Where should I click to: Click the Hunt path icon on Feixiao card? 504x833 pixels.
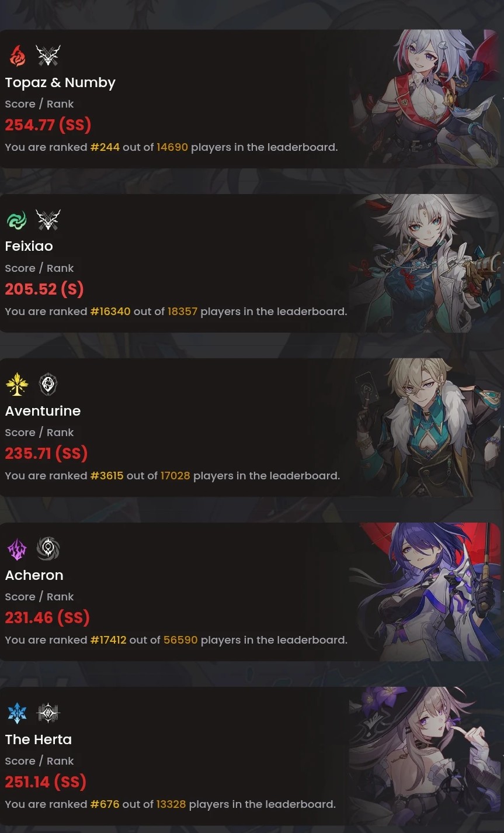(48, 220)
